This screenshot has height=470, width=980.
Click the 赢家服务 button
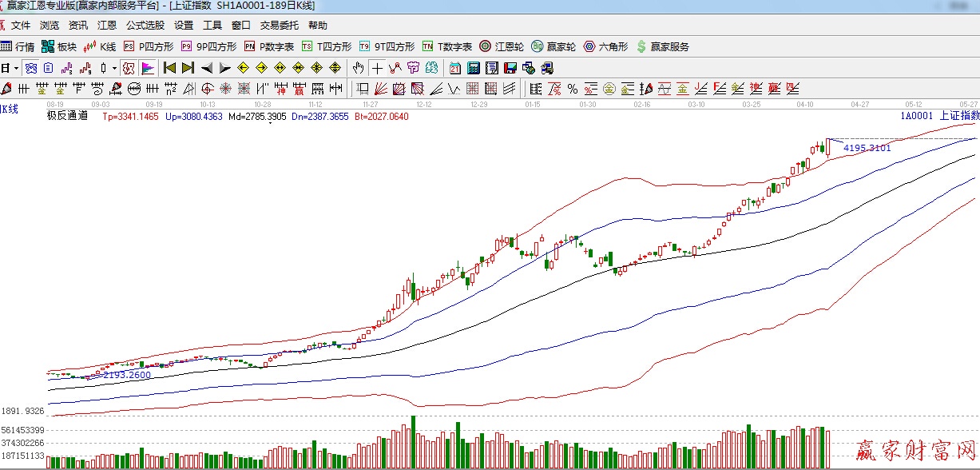662,46
